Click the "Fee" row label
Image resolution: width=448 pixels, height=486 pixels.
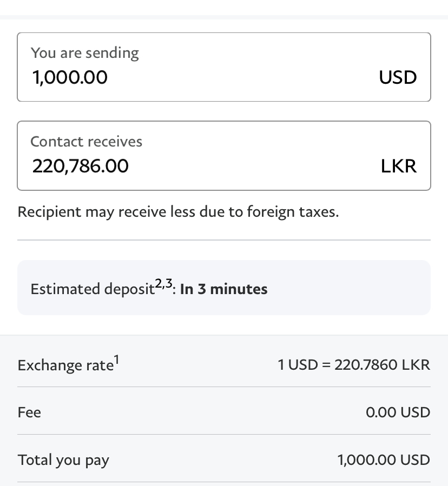29,412
